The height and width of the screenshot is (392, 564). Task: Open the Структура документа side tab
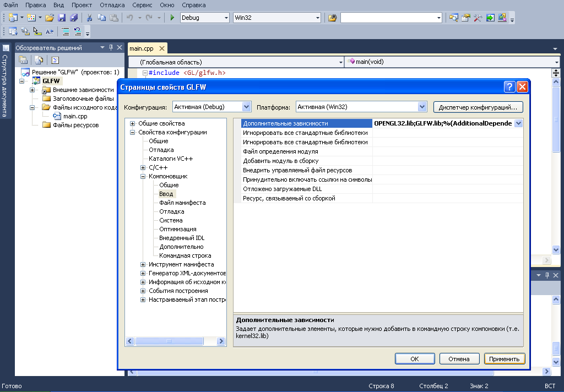coord(5,80)
